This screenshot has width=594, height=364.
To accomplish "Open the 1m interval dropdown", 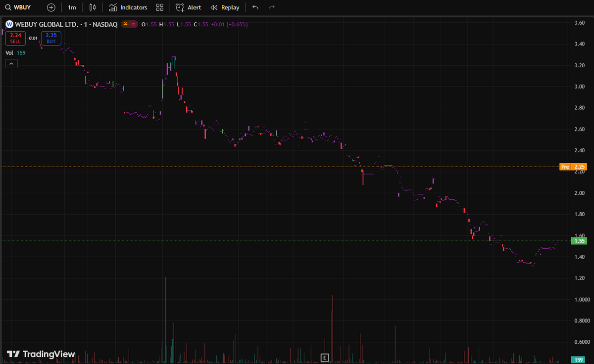I will [72, 7].
